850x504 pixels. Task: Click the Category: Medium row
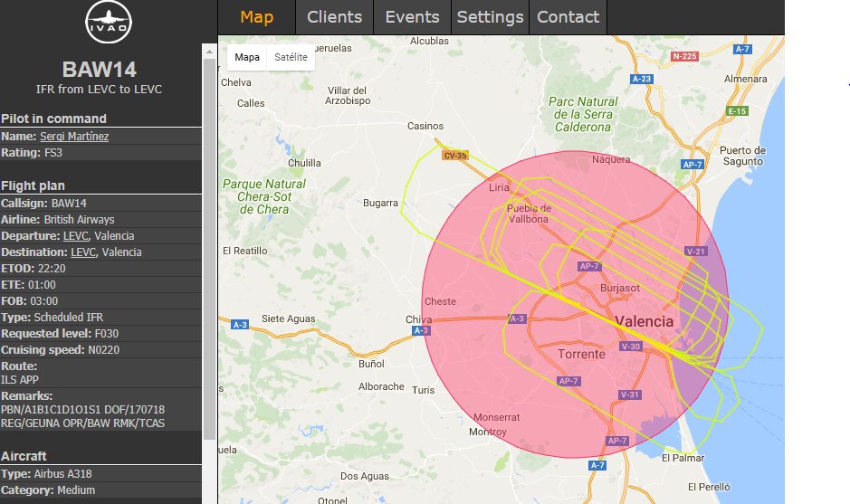100,490
